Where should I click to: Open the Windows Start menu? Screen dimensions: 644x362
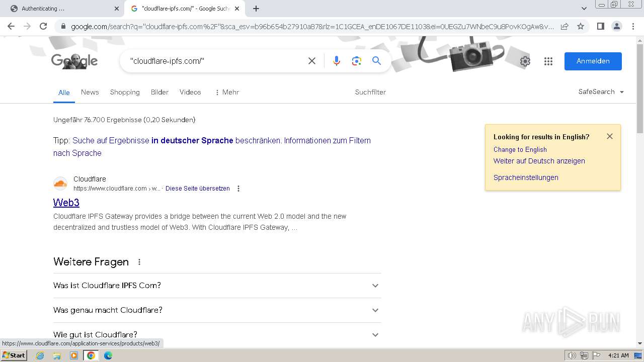14,355
